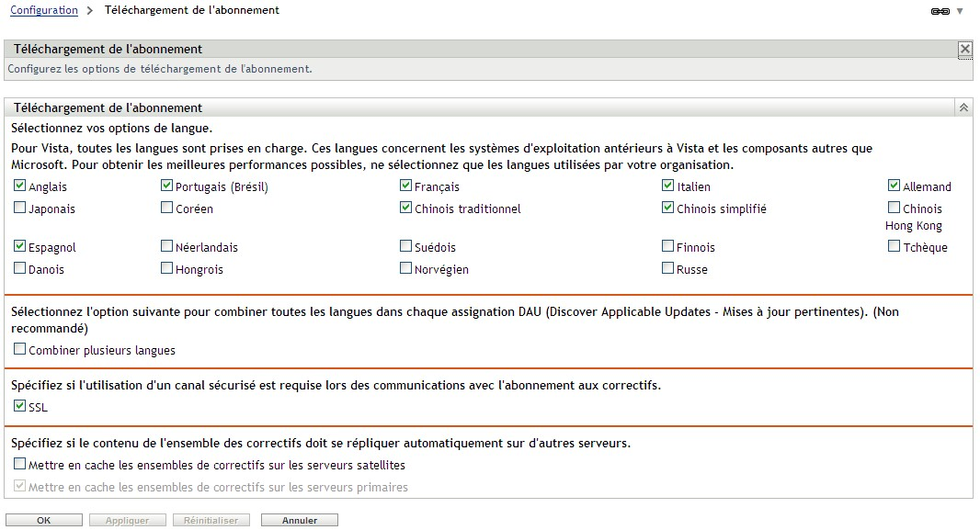Enable Combiner plusieurs langues
Screen dimensions: 980x530
click(x=19, y=349)
